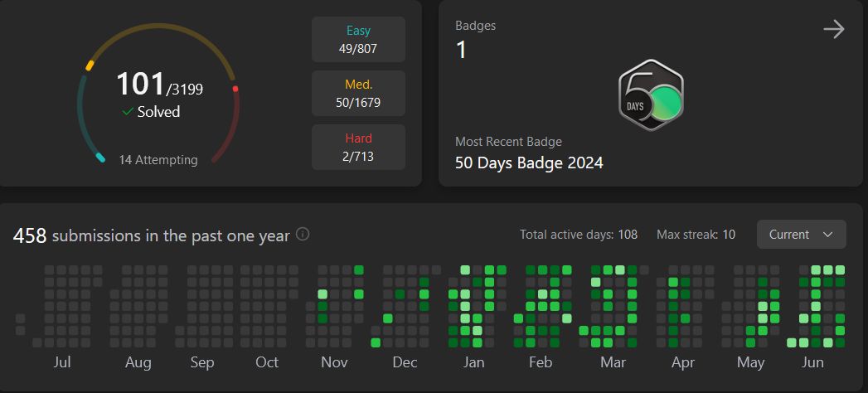Open badges page via the arrow icon
The image size is (868, 393).
click(x=834, y=29)
